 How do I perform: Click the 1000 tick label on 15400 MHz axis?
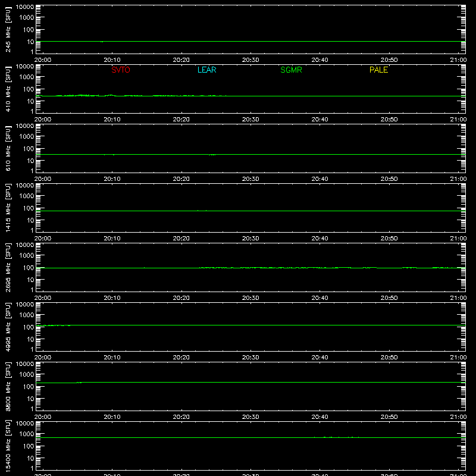coord(27,434)
